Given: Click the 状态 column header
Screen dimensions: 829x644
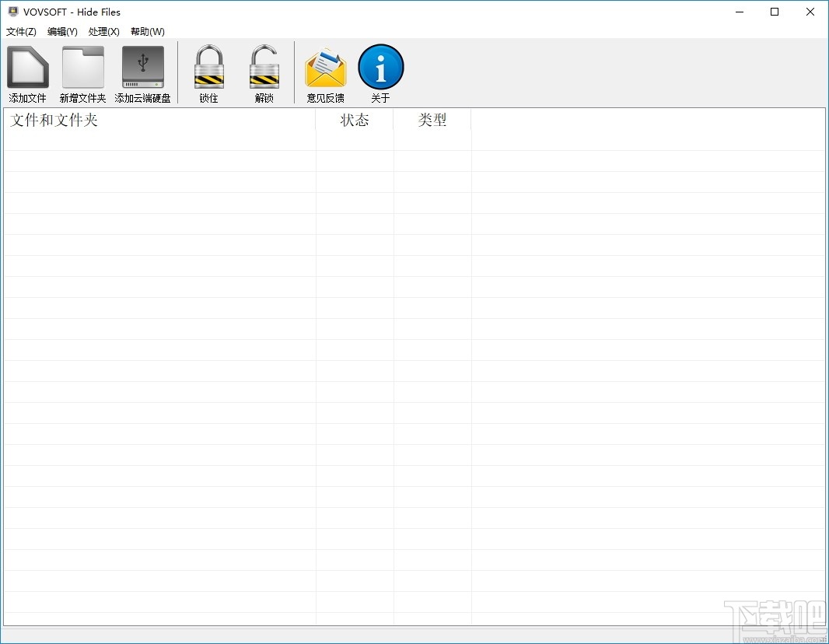Looking at the screenshot, I should pyautogui.click(x=355, y=121).
